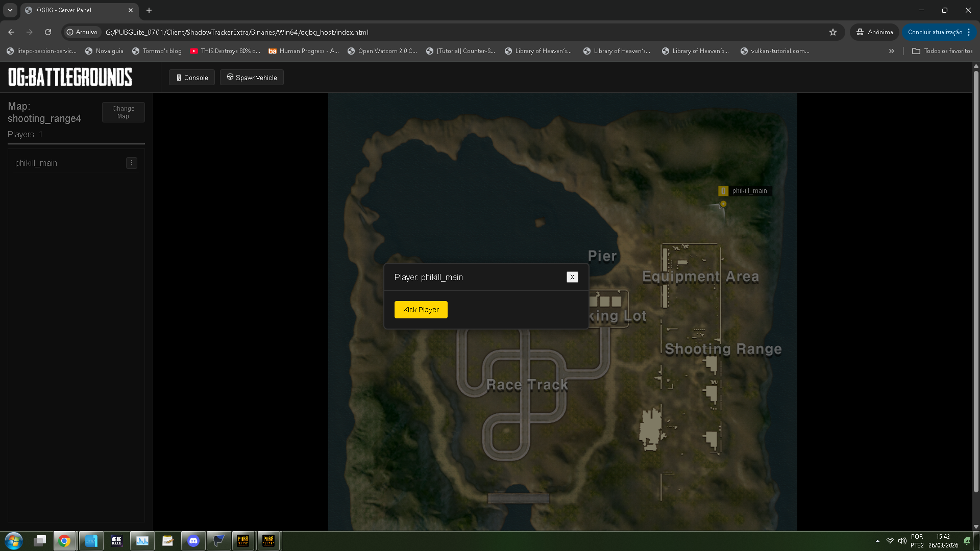The width and height of the screenshot is (980, 551).
Task: Open the tab search dropdown
Action: click(10, 10)
